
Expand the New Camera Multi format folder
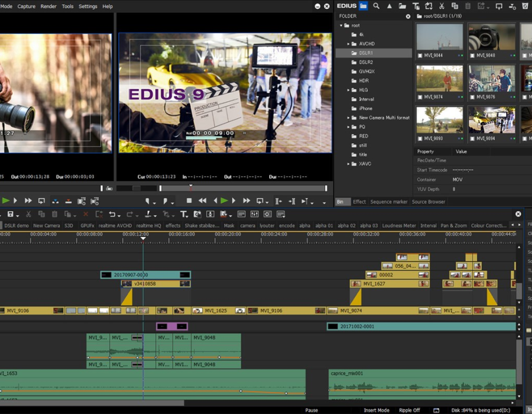(348, 118)
